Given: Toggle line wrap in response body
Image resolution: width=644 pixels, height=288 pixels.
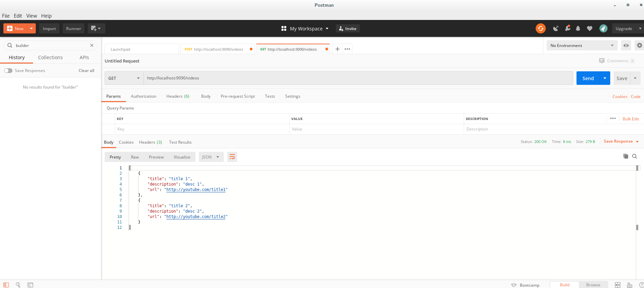Looking at the screenshot, I should [232, 157].
